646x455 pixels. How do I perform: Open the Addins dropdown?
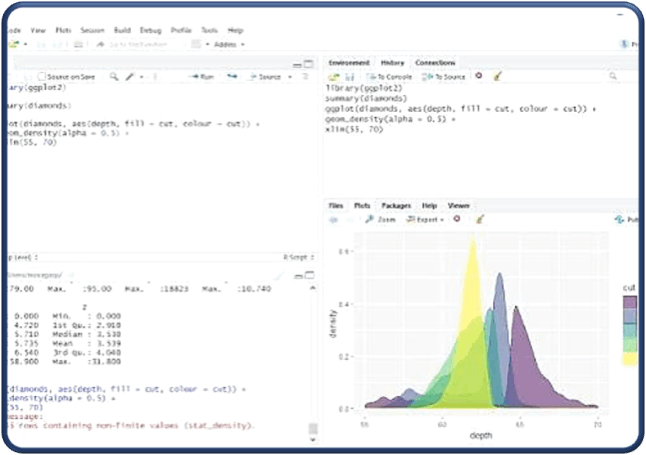tap(229, 44)
